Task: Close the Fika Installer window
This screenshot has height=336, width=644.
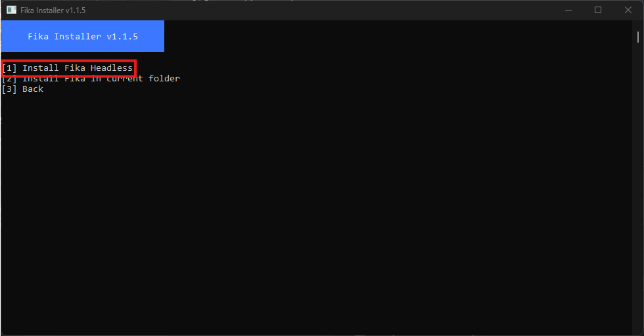Action: click(x=628, y=10)
